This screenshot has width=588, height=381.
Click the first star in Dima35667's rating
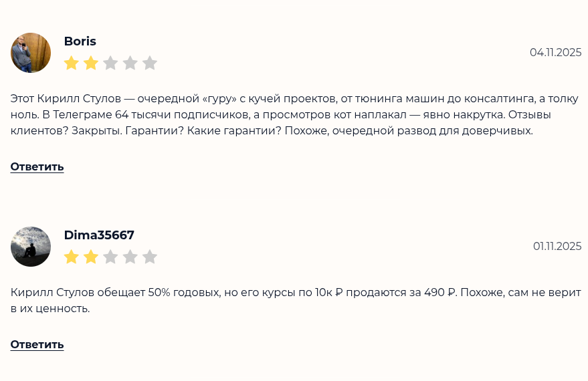coord(72,257)
